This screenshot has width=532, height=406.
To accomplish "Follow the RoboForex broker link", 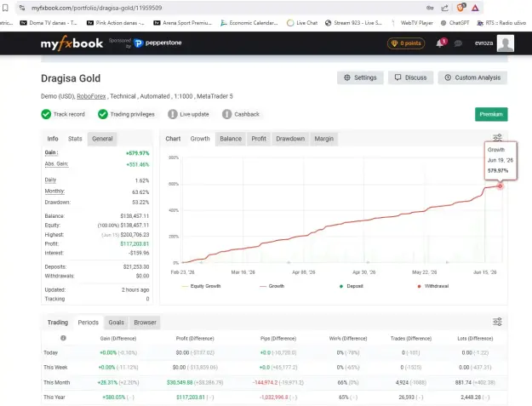I will point(91,96).
